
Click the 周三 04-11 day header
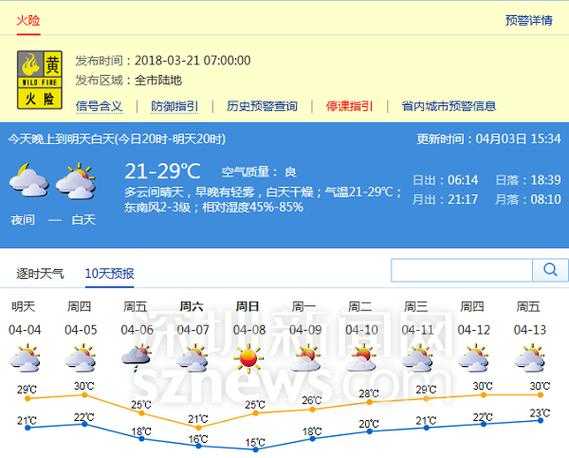(417, 318)
